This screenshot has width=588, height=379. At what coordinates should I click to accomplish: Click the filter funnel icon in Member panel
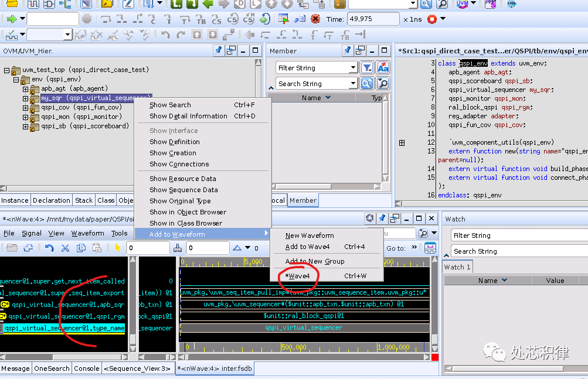pos(367,68)
